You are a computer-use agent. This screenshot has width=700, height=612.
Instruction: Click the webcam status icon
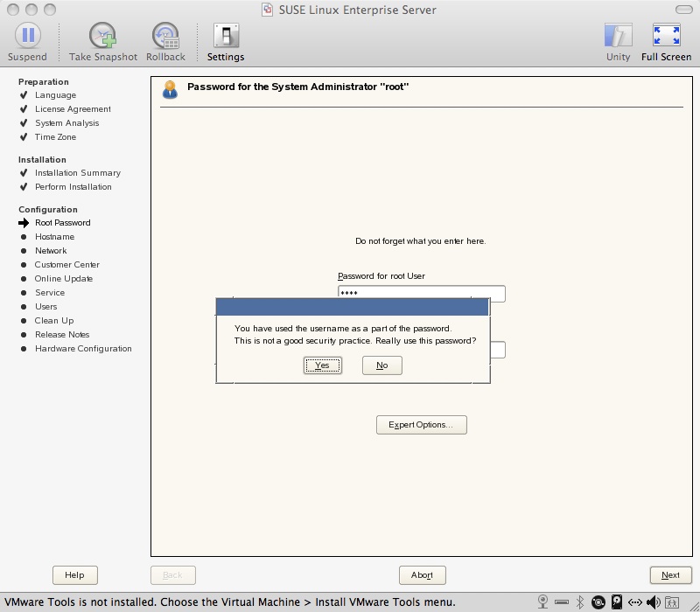[x=542, y=602]
